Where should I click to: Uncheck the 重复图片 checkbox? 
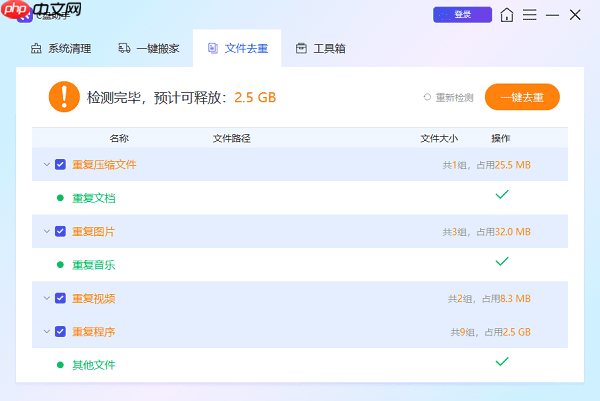pyautogui.click(x=60, y=231)
